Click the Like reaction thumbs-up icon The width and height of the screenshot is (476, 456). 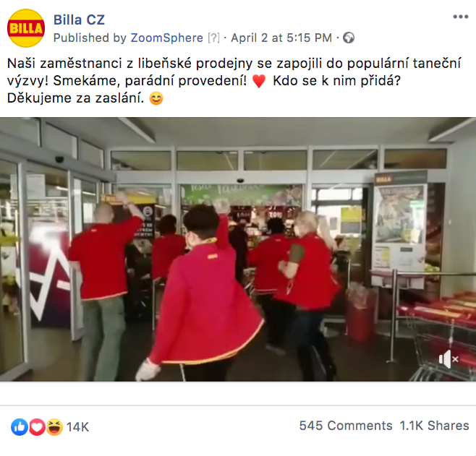tap(20, 427)
